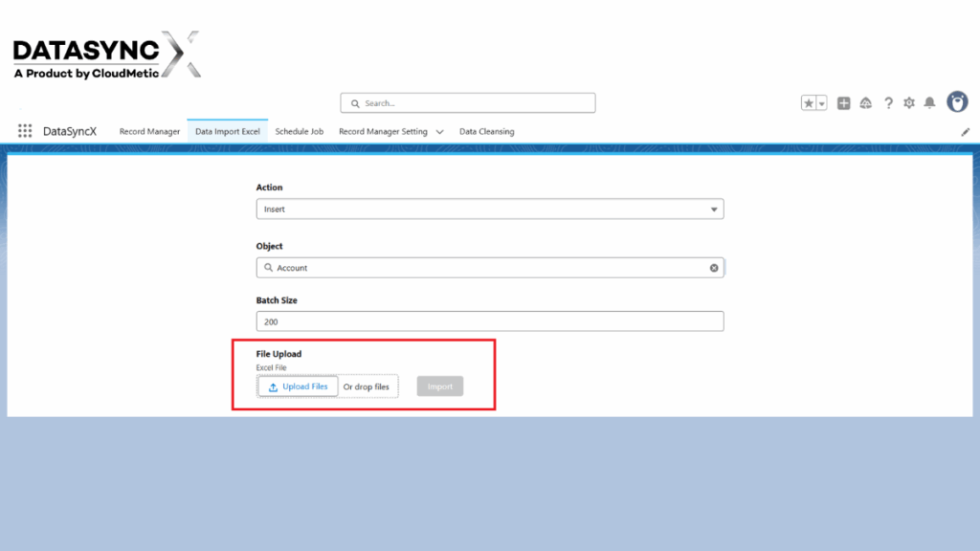This screenshot has height=551, width=980.
Task: Click into the Batch Size field
Action: click(x=489, y=322)
